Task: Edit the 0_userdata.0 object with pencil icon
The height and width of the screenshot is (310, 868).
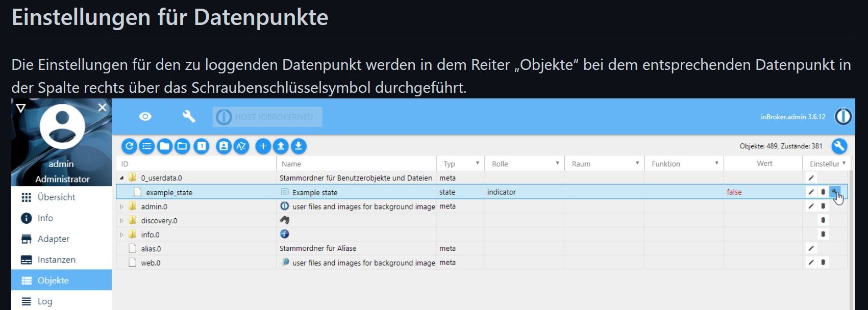Action: (811, 178)
